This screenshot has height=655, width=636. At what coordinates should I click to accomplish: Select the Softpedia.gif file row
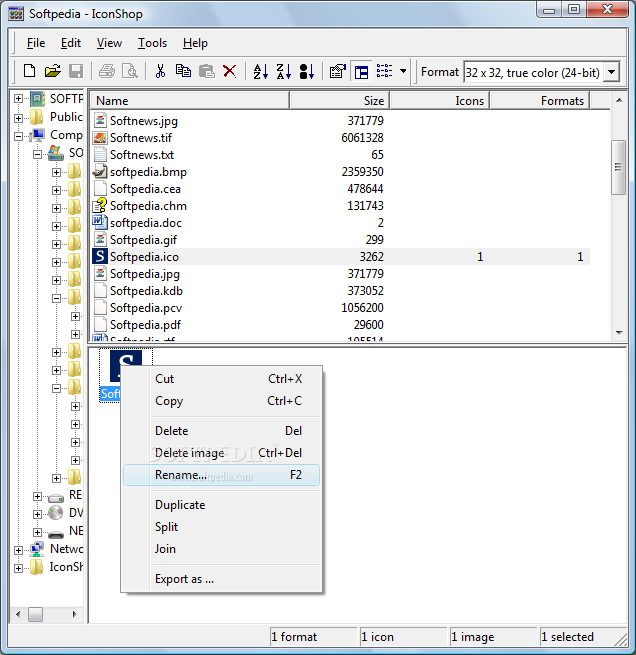(340, 240)
